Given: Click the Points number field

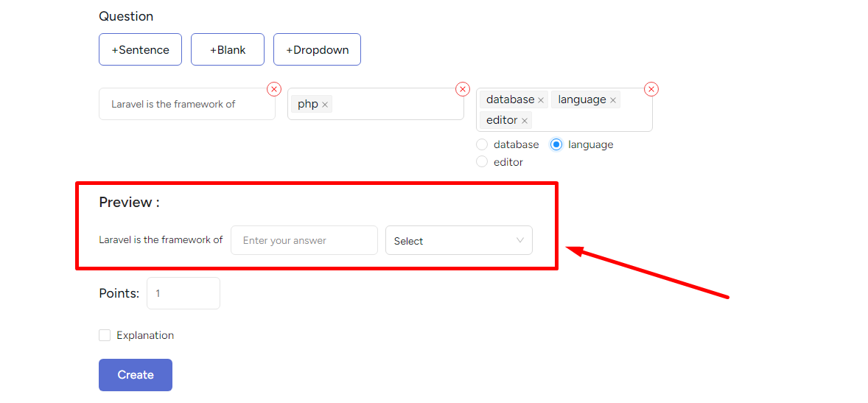Looking at the screenshot, I should tap(183, 293).
